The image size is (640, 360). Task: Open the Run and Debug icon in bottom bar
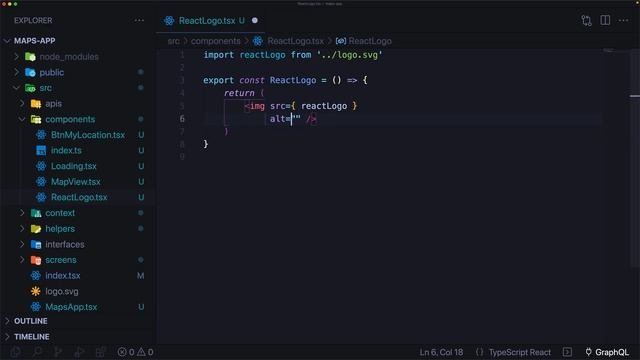click(79, 352)
